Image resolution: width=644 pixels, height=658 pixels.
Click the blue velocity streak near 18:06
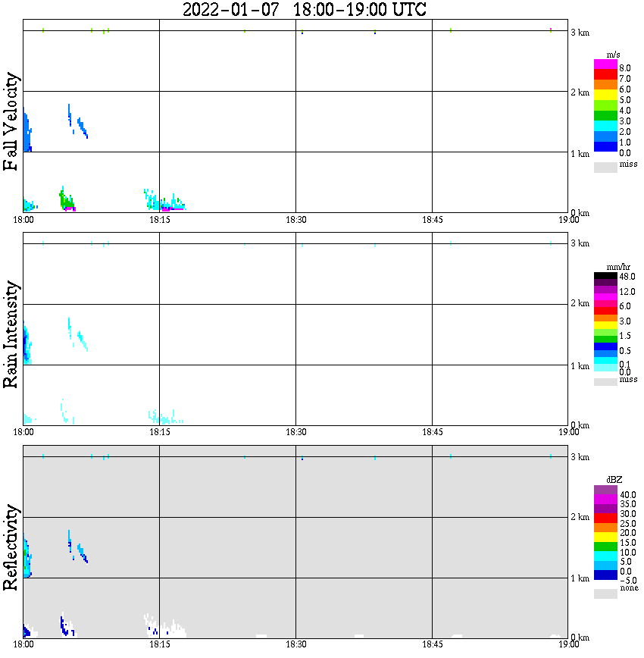[83, 127]
